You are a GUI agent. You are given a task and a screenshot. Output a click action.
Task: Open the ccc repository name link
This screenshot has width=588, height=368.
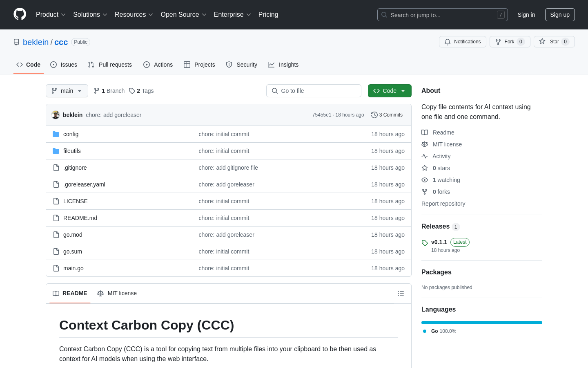coord(61,42)
